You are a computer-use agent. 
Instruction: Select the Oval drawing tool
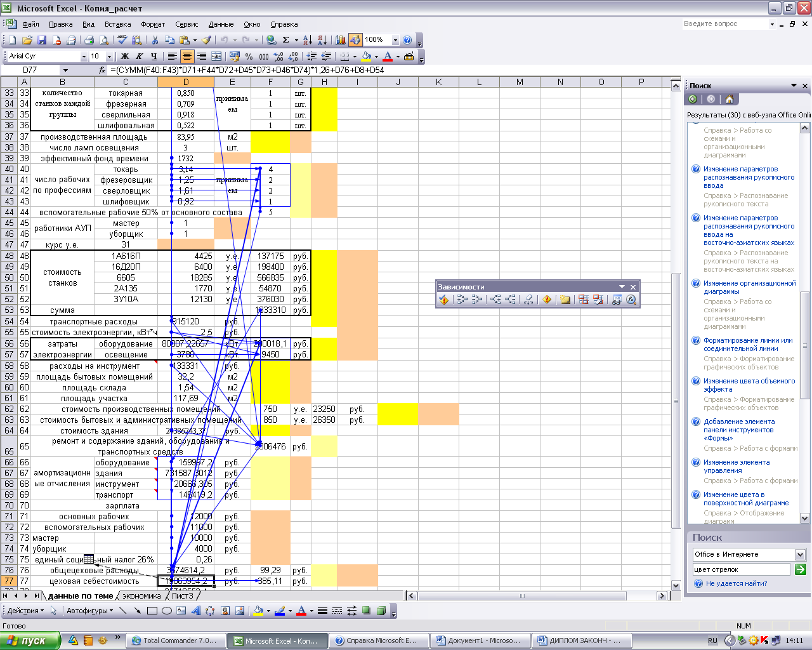pyautogui.click(x=167, y=611)
